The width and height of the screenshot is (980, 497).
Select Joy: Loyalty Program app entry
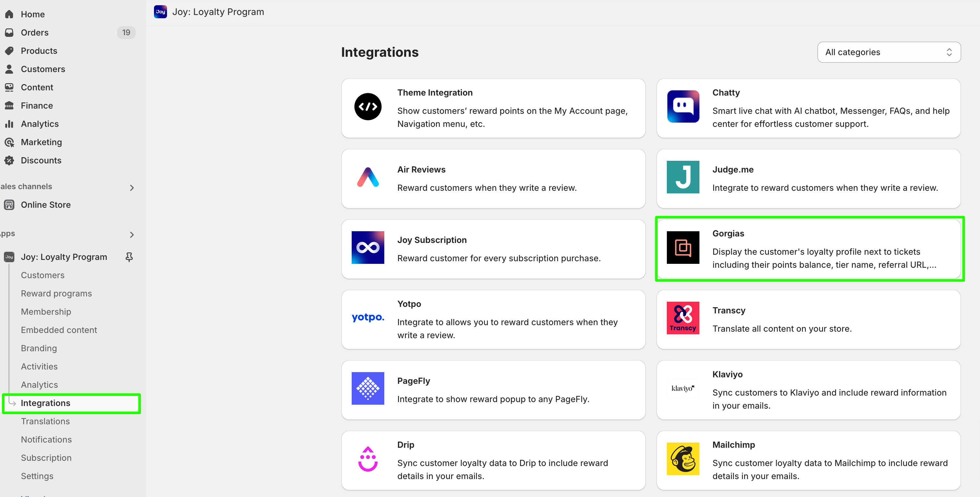64,257
